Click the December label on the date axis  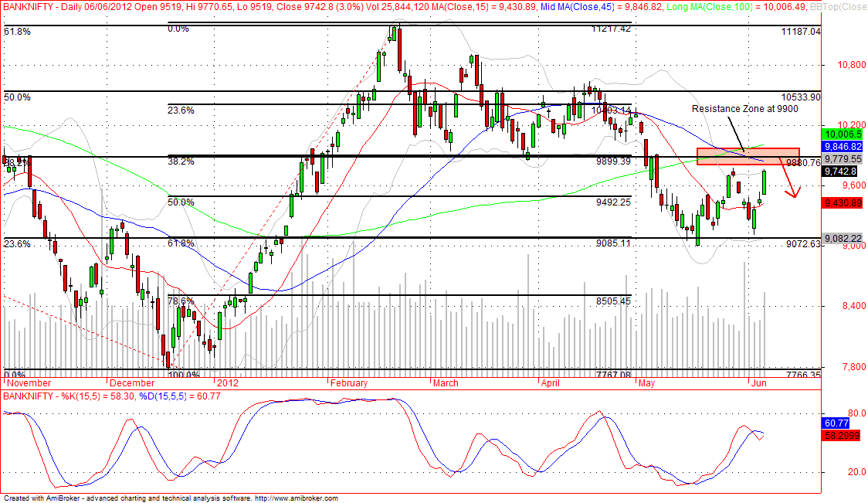(x=132, y=382)
